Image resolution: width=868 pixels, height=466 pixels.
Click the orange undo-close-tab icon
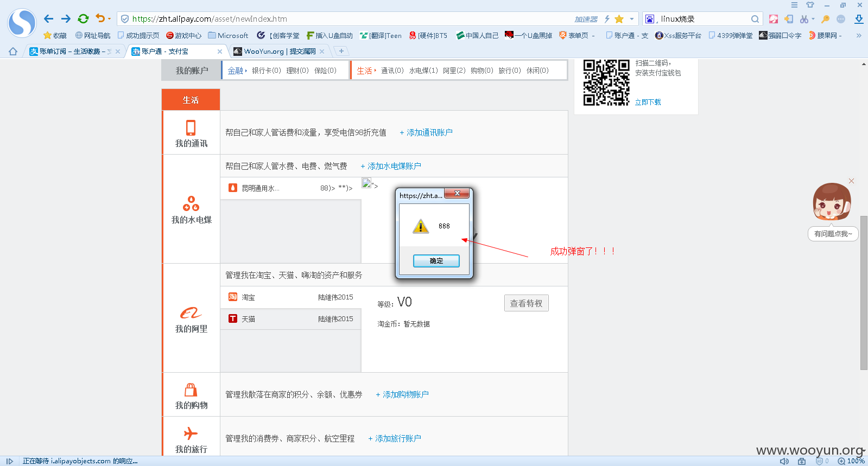coord(100,18)
